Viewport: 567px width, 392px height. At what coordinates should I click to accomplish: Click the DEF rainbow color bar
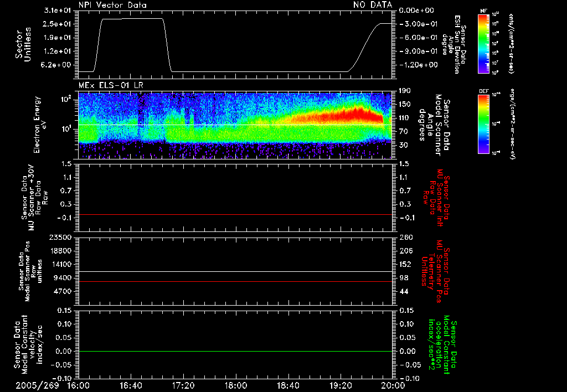tap(484, 124)
